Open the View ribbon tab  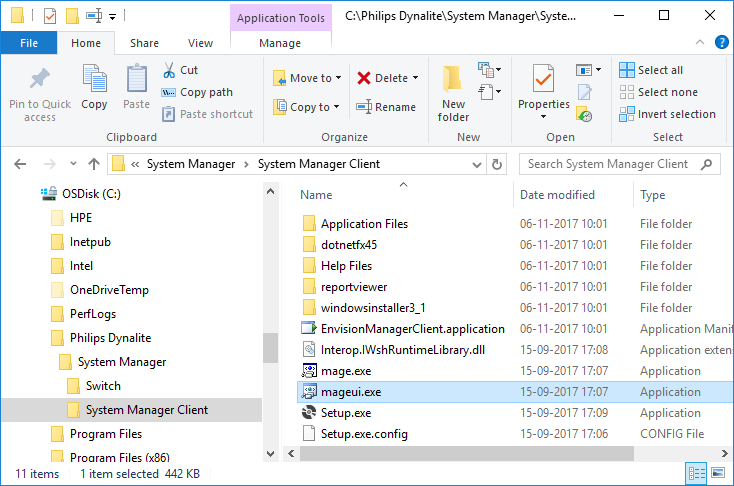coord(200,43)
